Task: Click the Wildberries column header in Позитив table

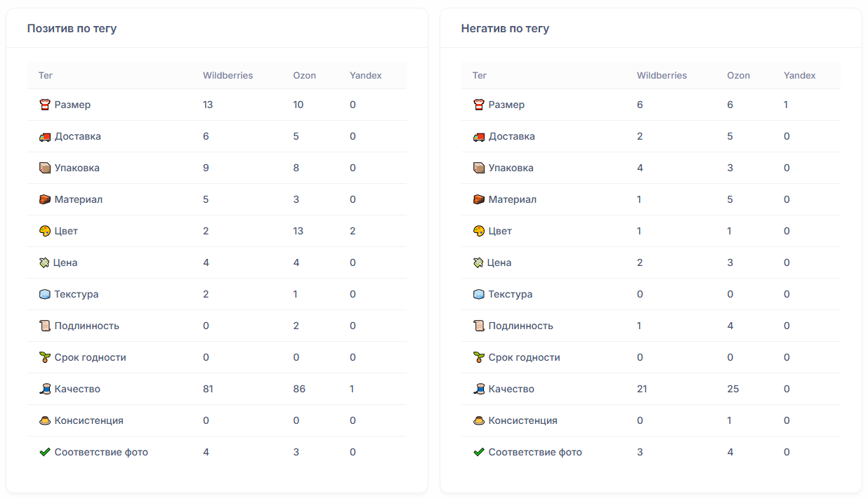Action: point(228,76)
